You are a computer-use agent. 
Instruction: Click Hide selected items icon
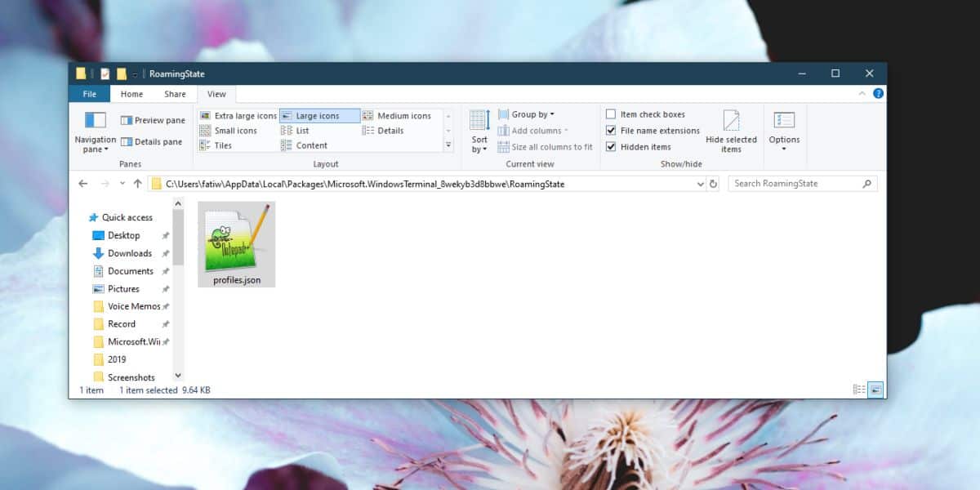pos(731,132)
